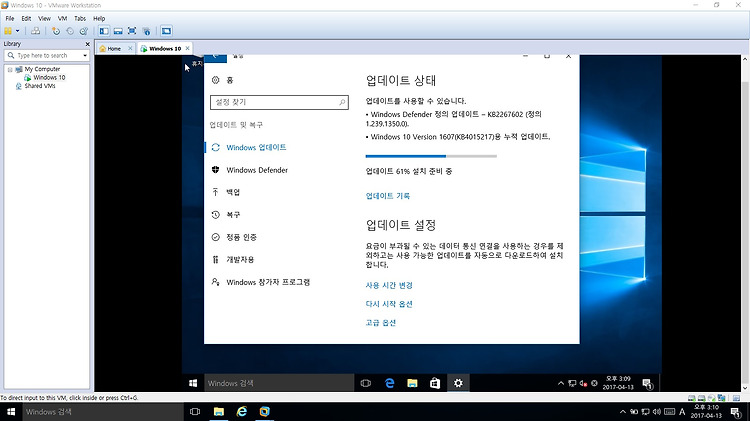Collapse the My Computer tree node
Viewport: 750px width, 421px height.
click(10, 69)
